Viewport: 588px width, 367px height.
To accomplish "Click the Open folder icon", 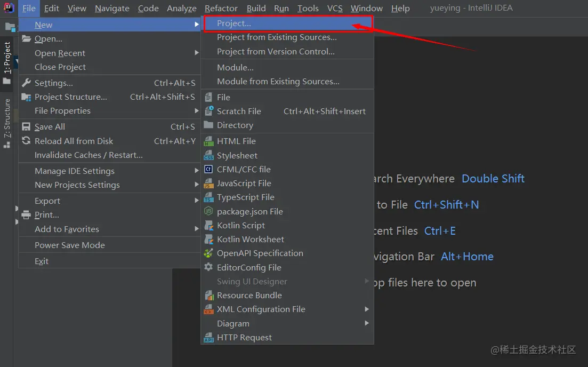I will (x=26, y=38).
